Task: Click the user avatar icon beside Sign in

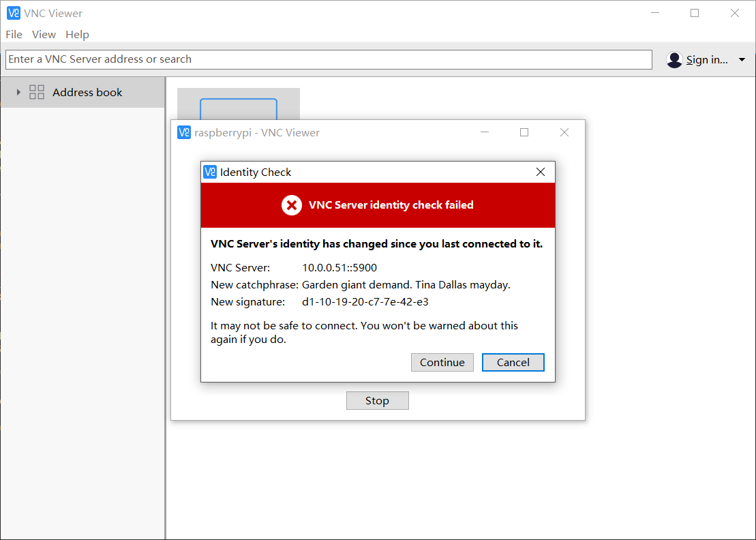Action: coord(674,60)
